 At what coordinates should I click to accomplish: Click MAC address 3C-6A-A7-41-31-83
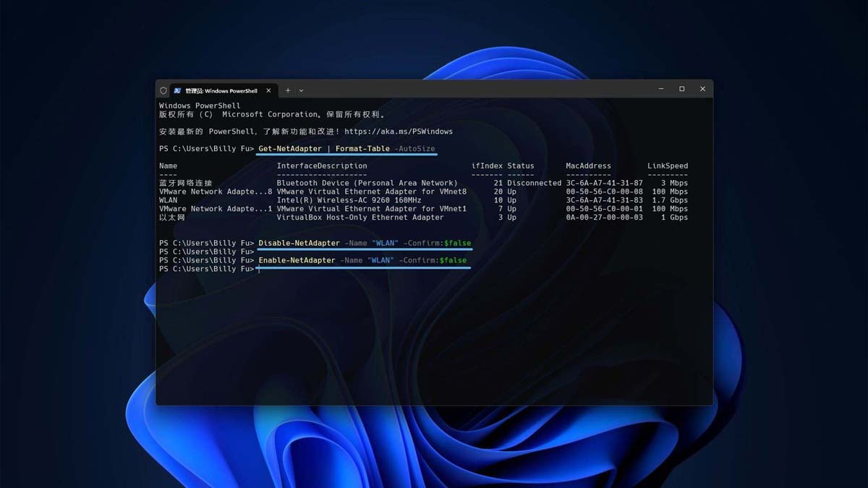point(604,200)
